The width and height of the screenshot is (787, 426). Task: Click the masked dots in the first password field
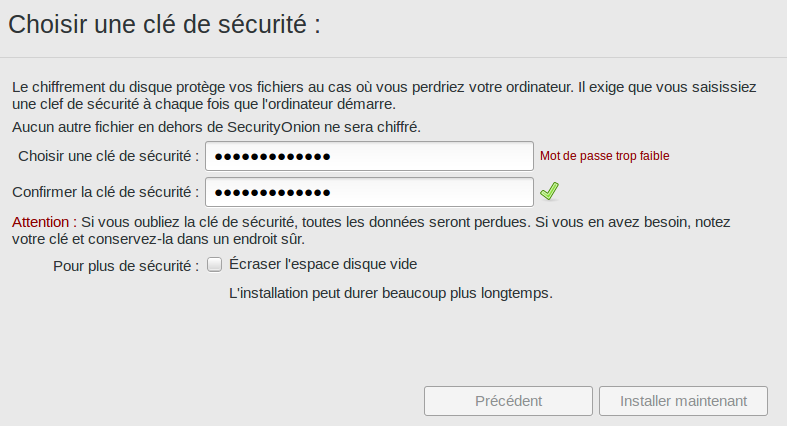point(272,157)
